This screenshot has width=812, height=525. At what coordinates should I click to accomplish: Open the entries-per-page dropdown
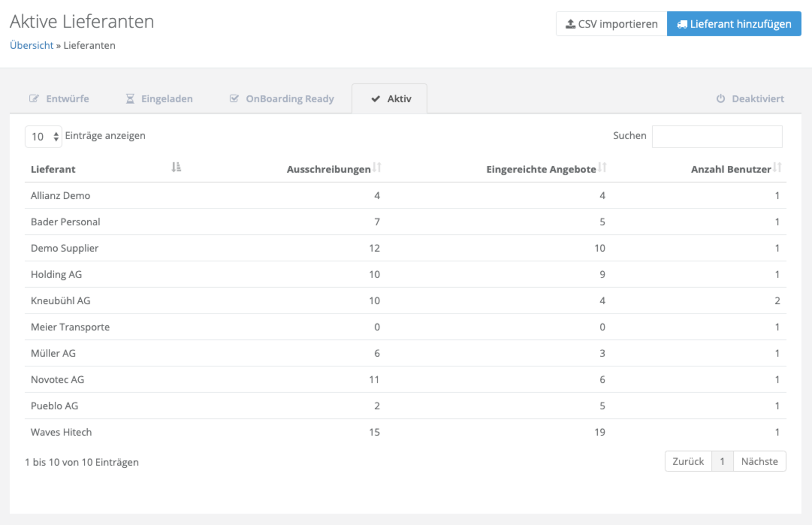(44, 136)
